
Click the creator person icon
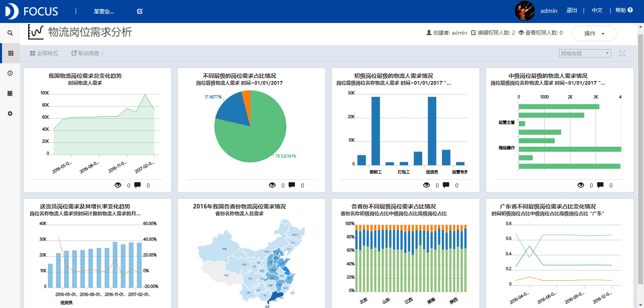click(x=429, y=33)
